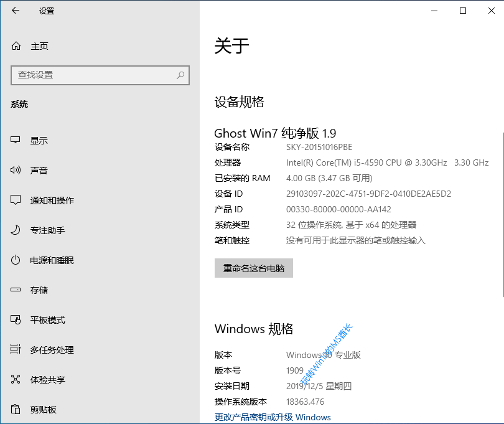The width and height of the screenshot is (504, 424).
Task: Click the 关于 page title
Action: pyautogui.click(x=231, y=45)
